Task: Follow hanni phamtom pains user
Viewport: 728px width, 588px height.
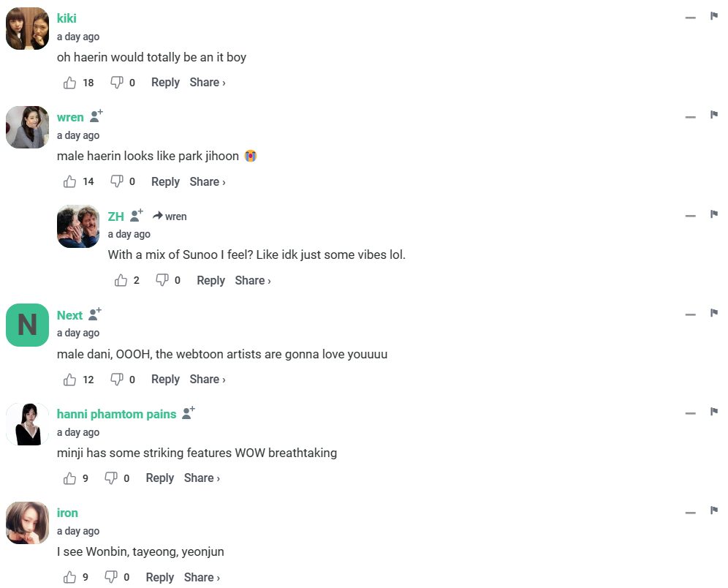Action: coord(189,414)
